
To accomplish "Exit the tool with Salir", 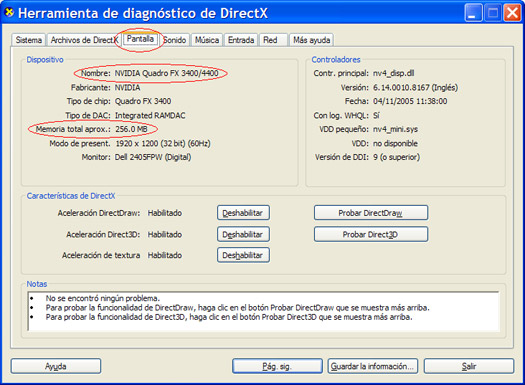I will pyautogui.click(x=469, y=366).
